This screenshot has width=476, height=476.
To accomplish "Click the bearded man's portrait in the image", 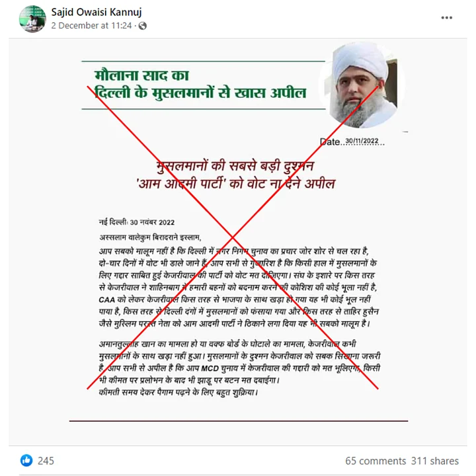I will click(x=364, y=85).
